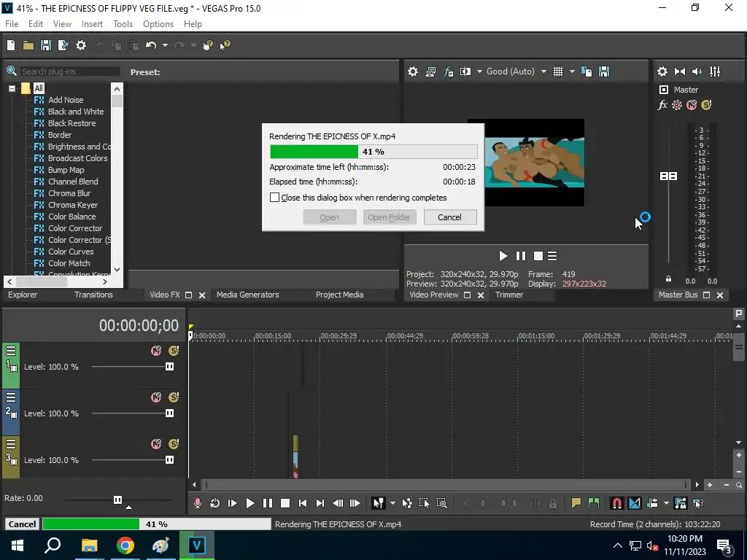
Task: Save the project with the floppy icon
Action: pyautogui.click(x=46, y=45)
